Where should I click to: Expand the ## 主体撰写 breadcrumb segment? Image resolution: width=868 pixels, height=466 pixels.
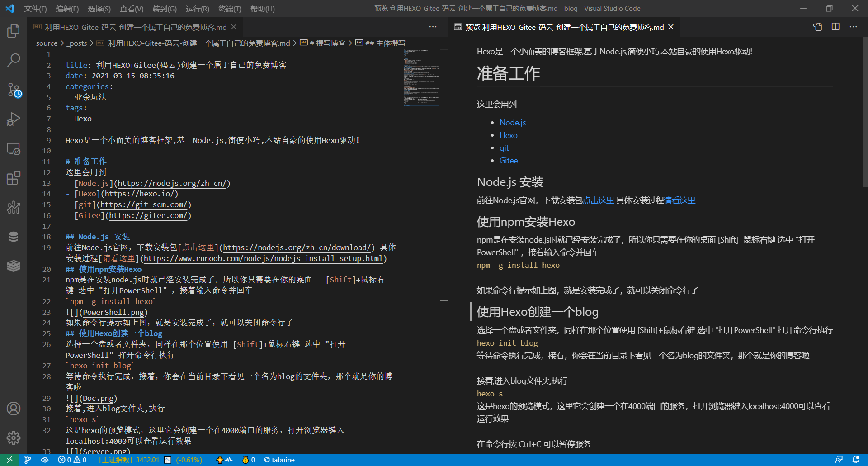coord(380,43)
